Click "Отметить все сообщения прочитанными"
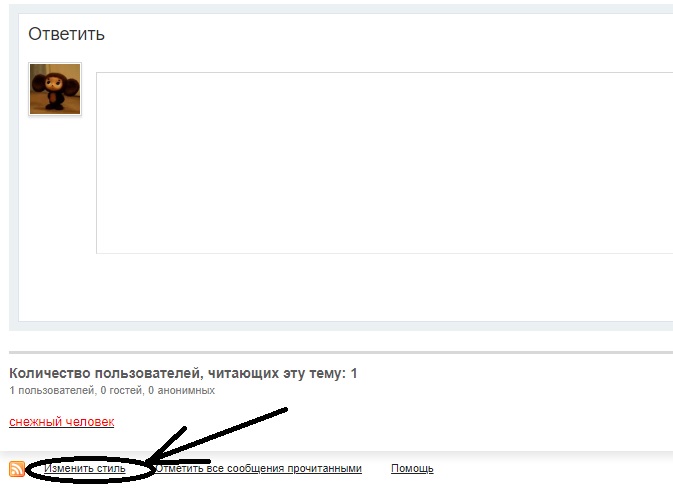This screenshot has height=500, width=673. point(260,468)
